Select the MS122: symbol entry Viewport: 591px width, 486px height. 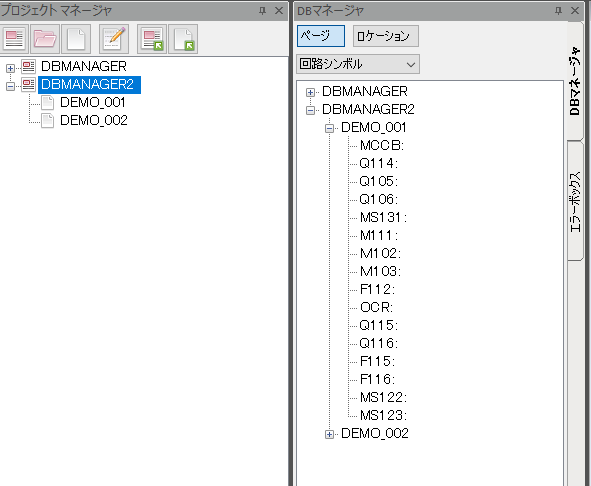coord(383,397)
